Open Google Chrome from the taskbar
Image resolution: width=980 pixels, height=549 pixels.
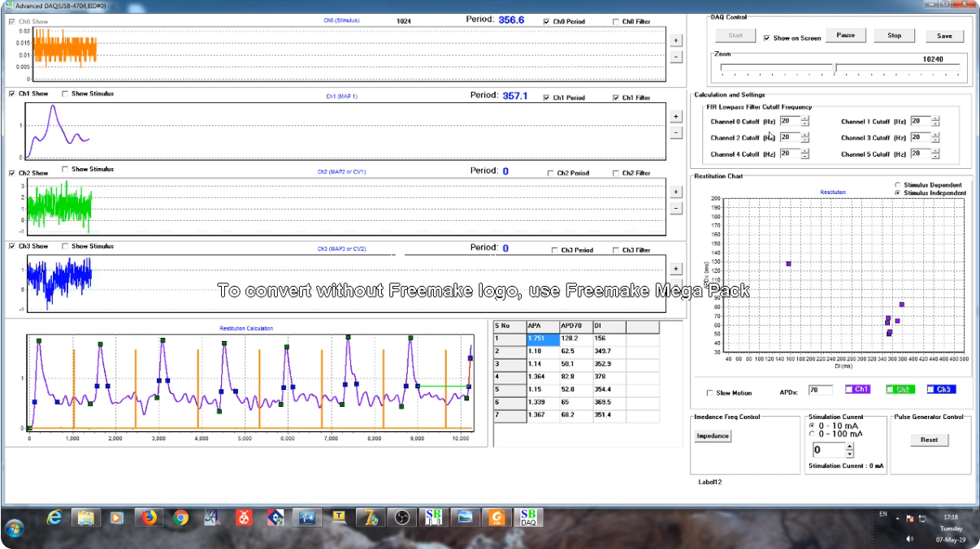pos(180,517)
